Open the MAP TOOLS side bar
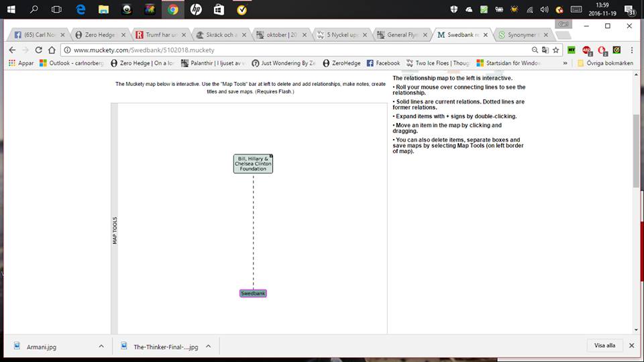644x362 pixels. point(115,230)
